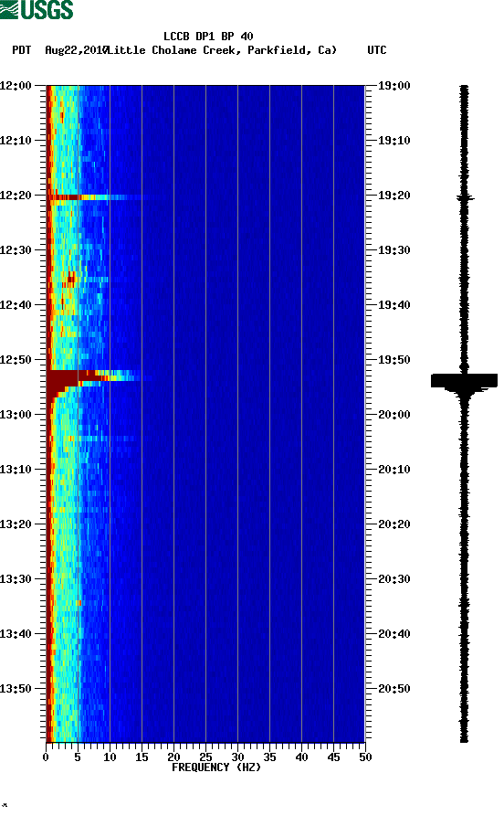Click the '20:30' UTC time label
This screenshot has height=815, width=504.
(x=394, y=579)
